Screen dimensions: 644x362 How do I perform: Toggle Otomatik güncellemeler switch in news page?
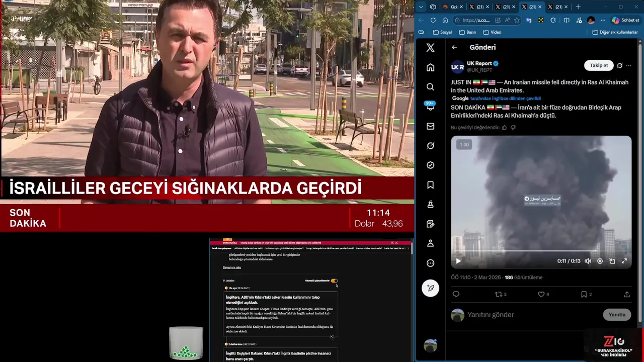pyautogui.click(x=334, y=281)
